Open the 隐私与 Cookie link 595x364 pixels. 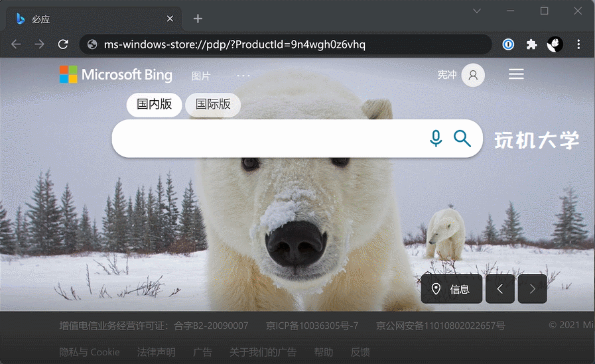click(x=90, y=352)
